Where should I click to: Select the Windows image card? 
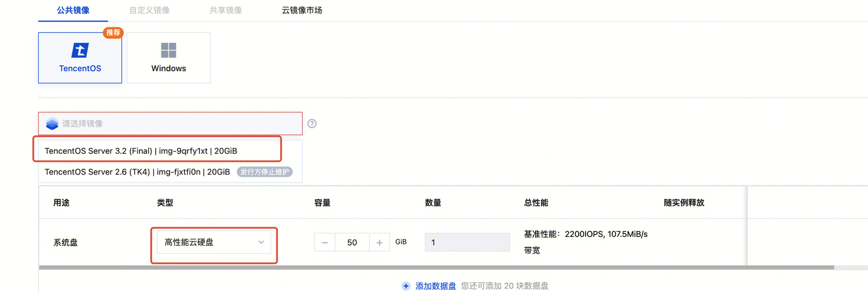point(168,58)
